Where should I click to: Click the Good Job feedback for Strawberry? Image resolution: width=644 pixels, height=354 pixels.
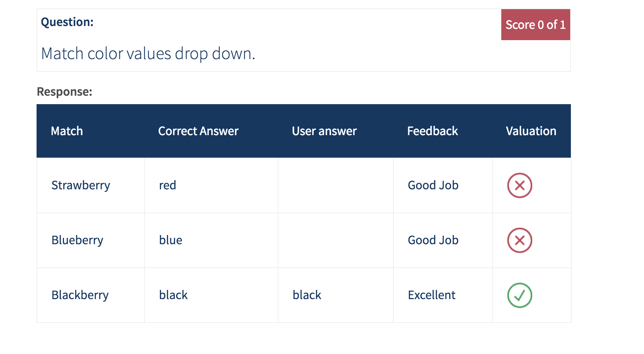[x=433, y=185]
